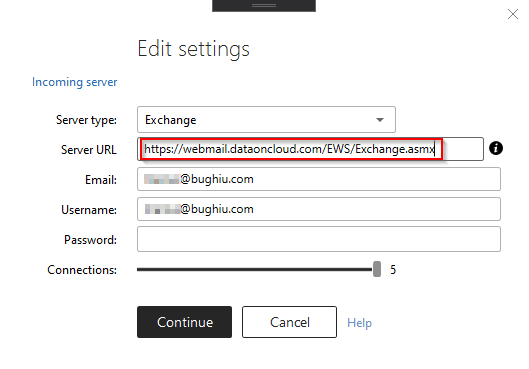529x369 pixels.
Task: Click the Server URL label
Action: tap(89, 150)
